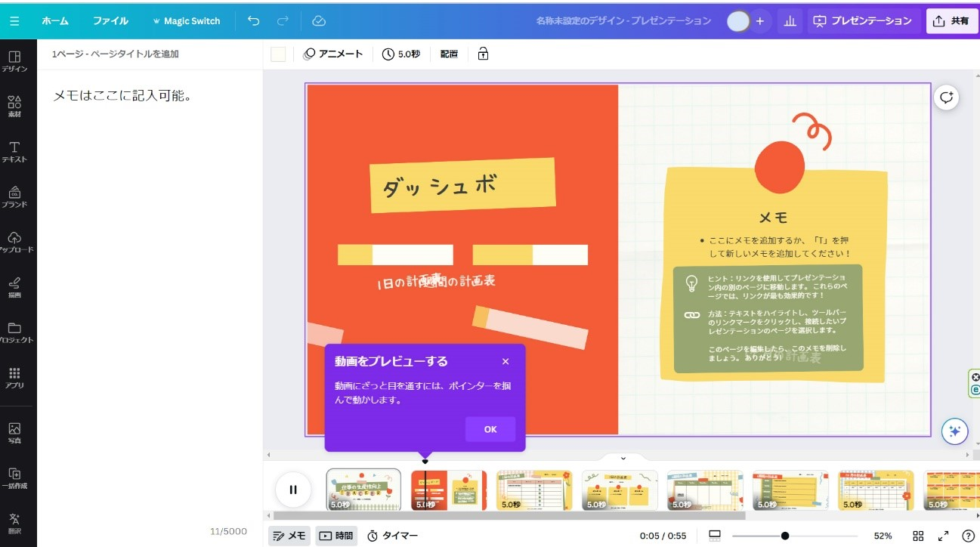Click OK in the preview tooltip

pos(490,429)
